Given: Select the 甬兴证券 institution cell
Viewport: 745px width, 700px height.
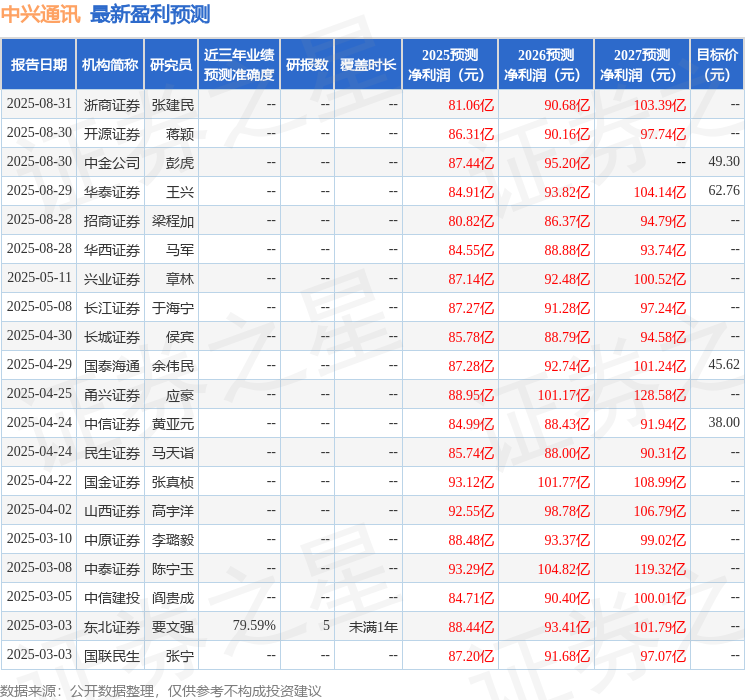Looking at the screenshot, I should coord(112,395).
